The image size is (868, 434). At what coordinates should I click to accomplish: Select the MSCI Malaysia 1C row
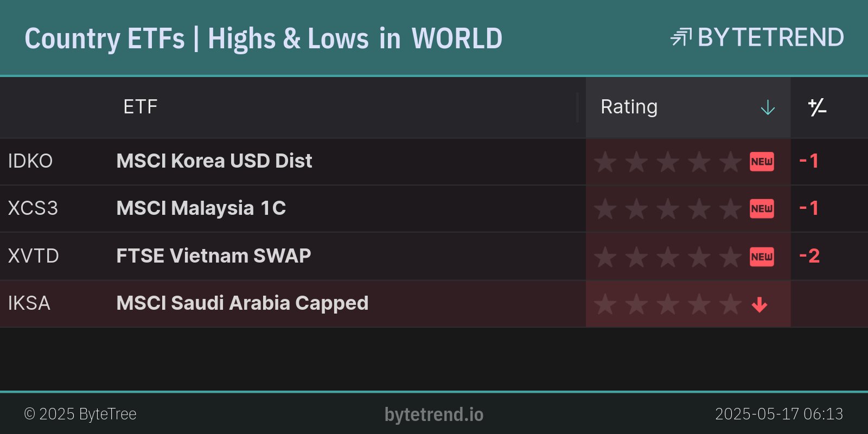pos(201,208)
